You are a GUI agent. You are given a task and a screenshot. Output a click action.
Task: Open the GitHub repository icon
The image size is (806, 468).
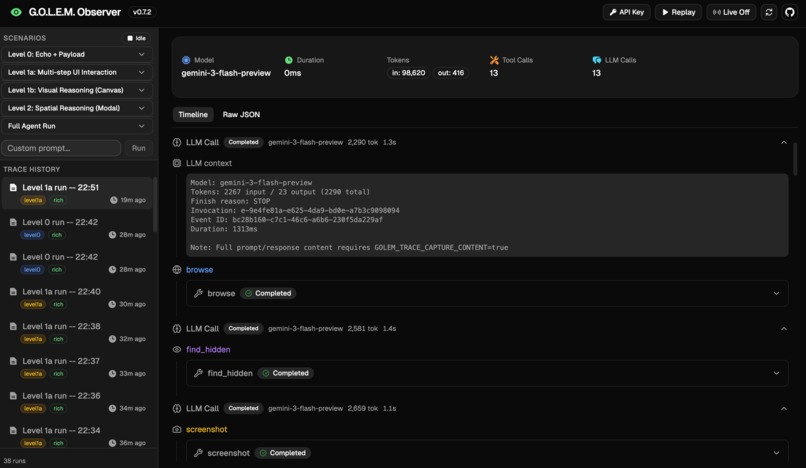[x=790, y=12]
